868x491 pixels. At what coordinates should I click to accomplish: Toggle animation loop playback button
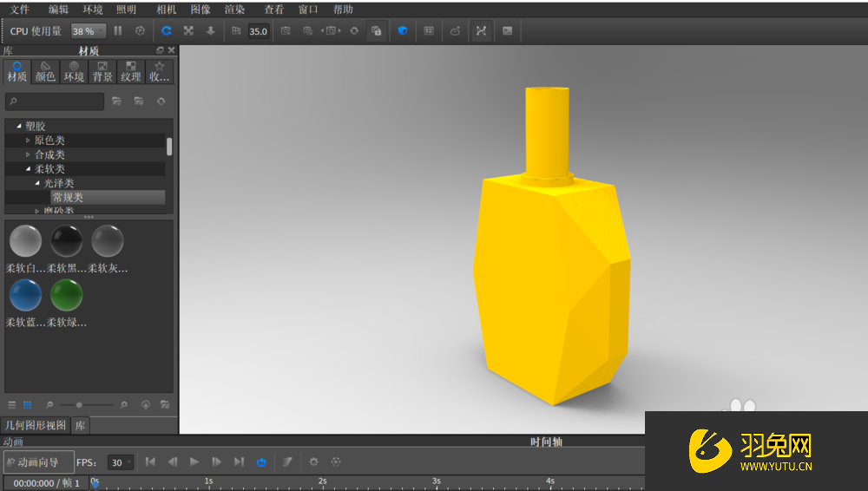pos(260,462)
